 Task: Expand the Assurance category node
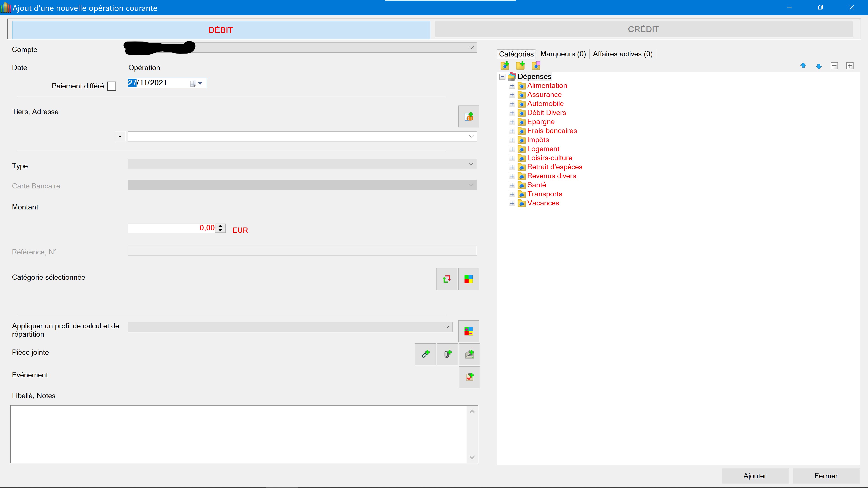[x=512, y=95]
